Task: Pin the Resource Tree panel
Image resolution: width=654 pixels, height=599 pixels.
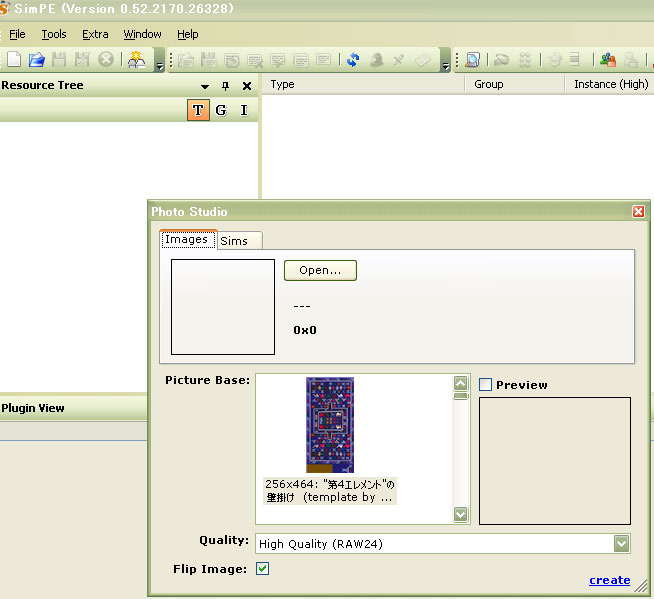Action: click(226, 86)
